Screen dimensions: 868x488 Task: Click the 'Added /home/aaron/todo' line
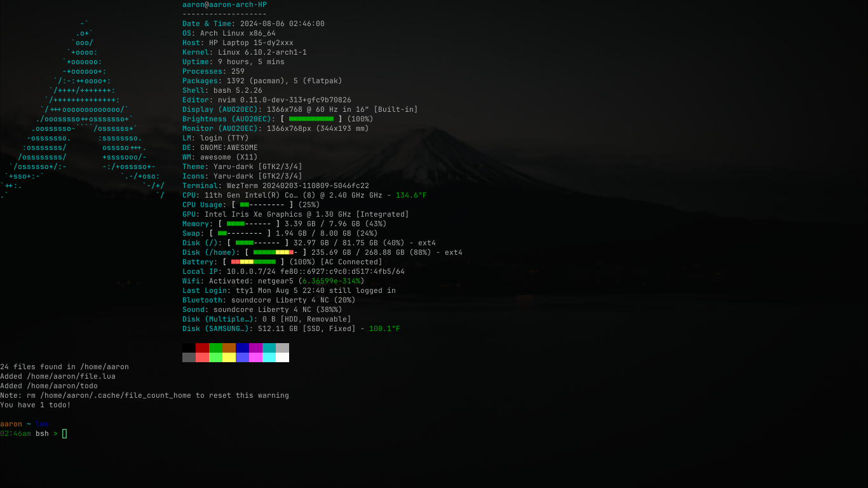[49, 386]
